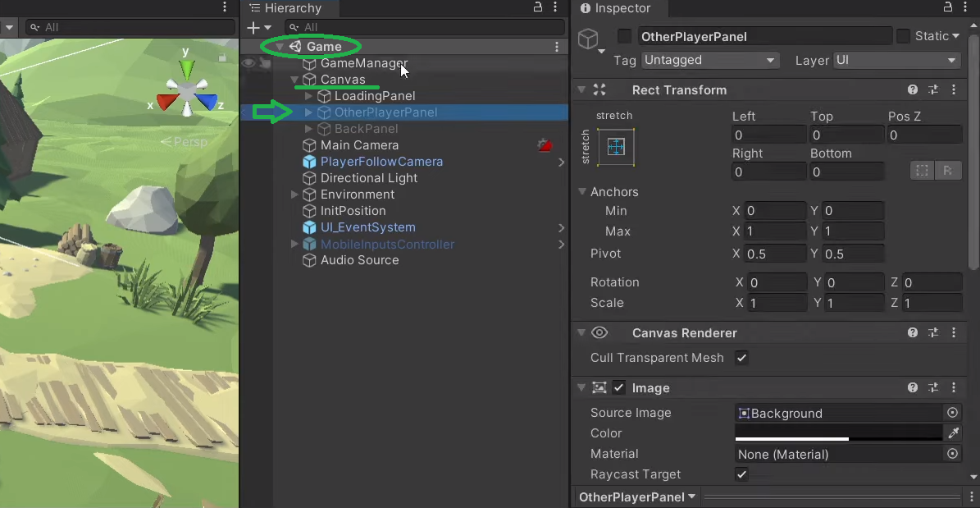The image size is (980, 508).
Task: Open Image component preset icon
Action: click(x=933, y=388)
